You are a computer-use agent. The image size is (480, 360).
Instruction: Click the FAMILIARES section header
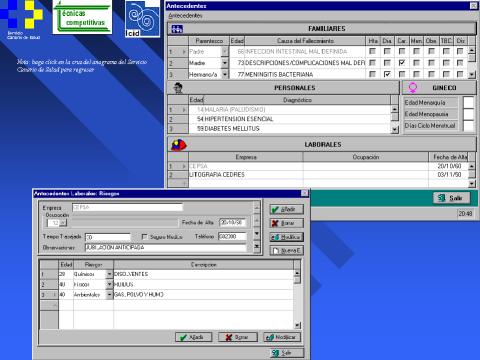[322, 29]
